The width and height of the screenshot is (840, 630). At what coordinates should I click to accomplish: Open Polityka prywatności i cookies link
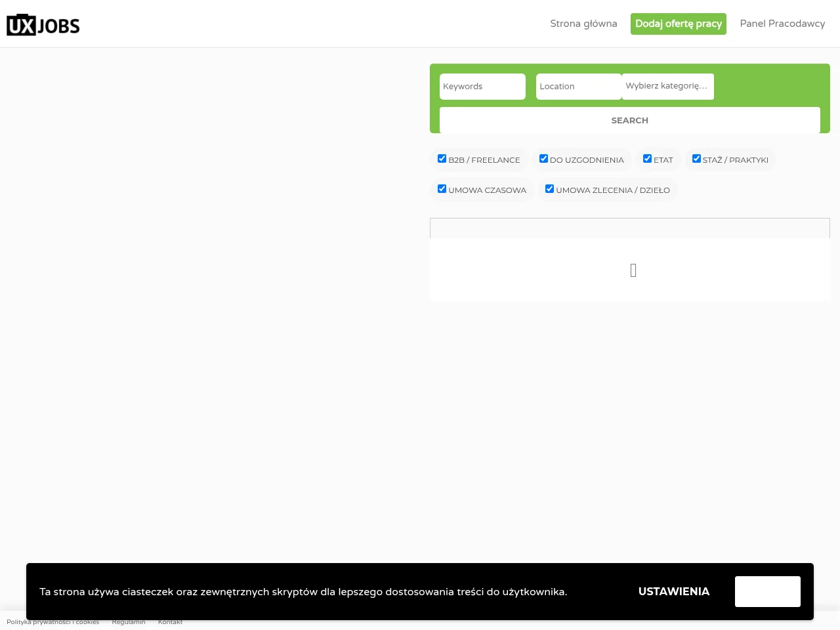53,622
